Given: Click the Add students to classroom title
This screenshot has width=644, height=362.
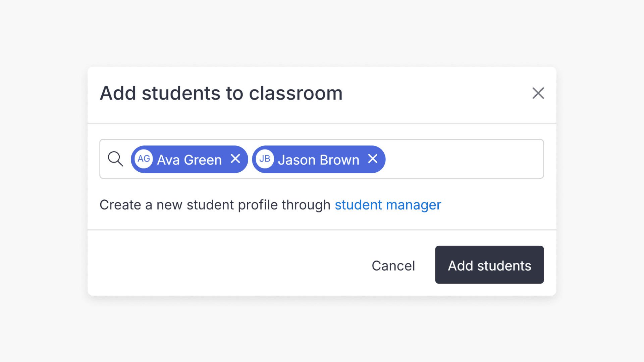Looking at the screenshot, I should point(221,93).
